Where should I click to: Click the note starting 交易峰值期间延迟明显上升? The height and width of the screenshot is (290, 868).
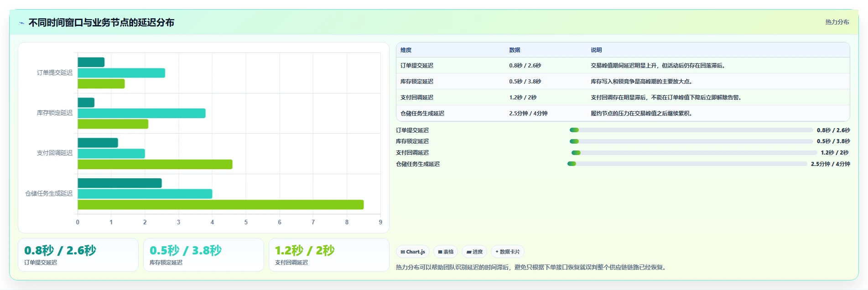(658, 66)
